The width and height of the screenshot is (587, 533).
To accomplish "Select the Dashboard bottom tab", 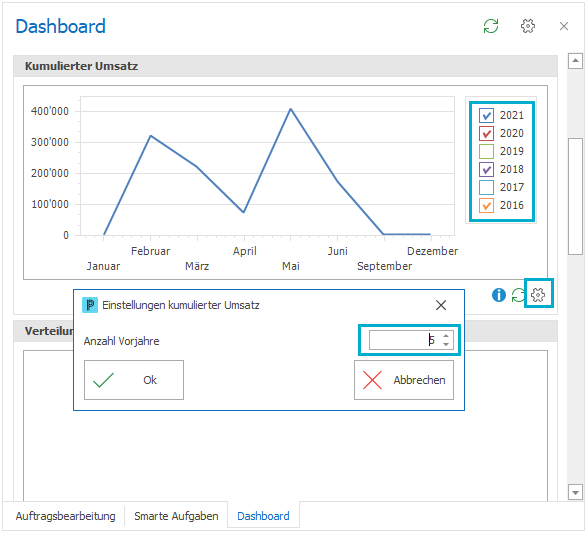I will (x=263, y=516).
